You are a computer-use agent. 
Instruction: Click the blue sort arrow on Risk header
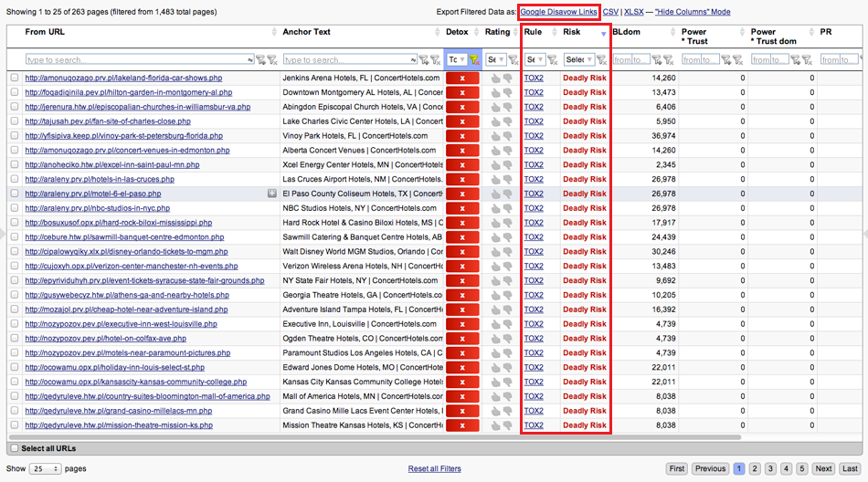point(603,35)
